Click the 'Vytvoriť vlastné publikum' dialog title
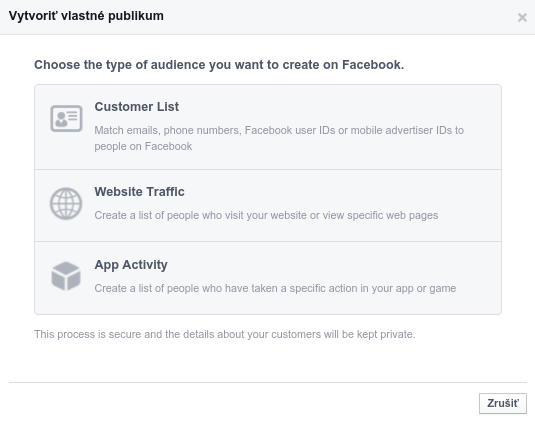Viewport: 535px width, 423px height. (86, 16)
